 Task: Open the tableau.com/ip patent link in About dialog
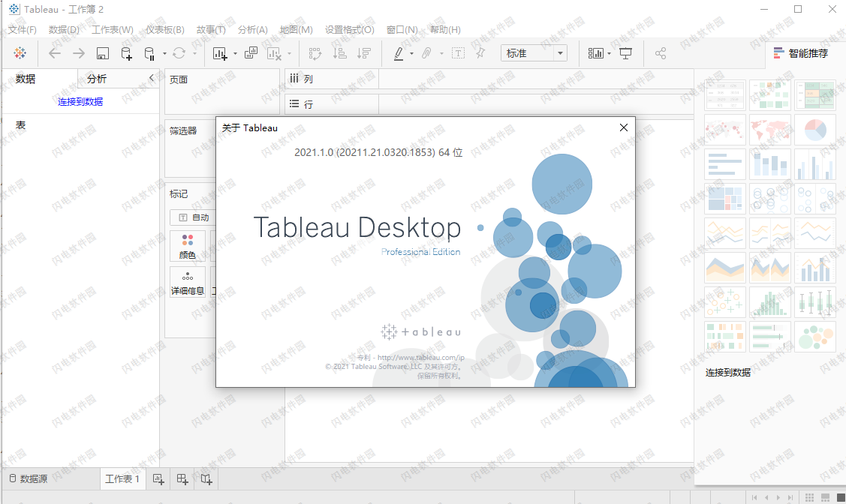[421, 358]
